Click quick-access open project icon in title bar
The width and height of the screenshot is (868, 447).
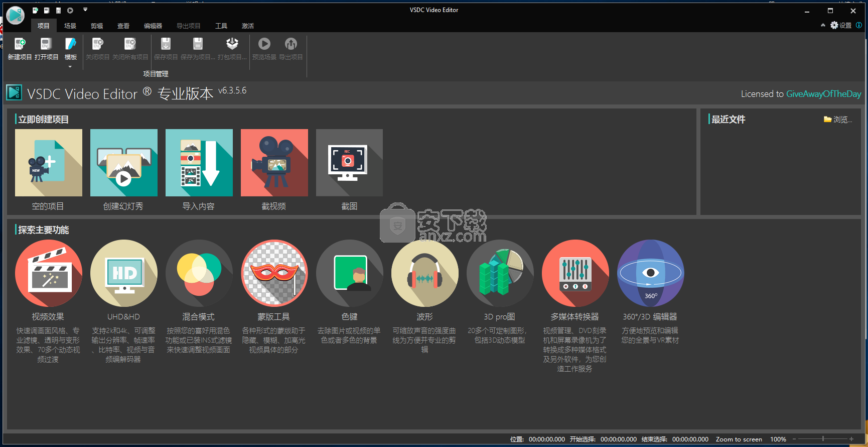(x=47, y=10)
